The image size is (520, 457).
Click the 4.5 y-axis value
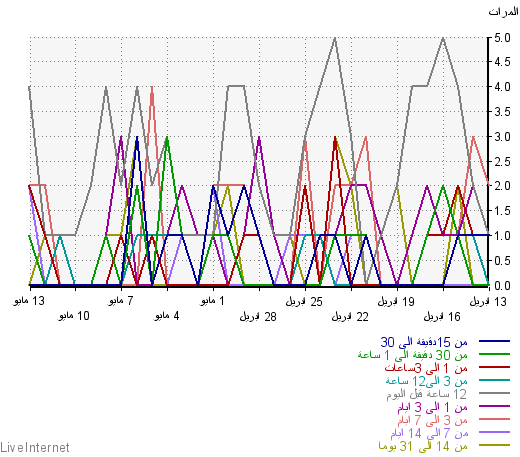click(502, 62)
